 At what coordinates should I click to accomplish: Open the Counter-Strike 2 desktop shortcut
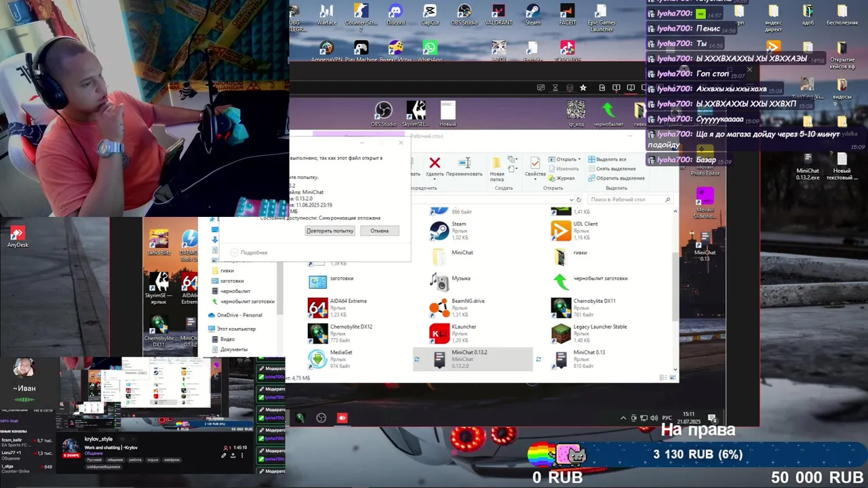pos(361,18)
